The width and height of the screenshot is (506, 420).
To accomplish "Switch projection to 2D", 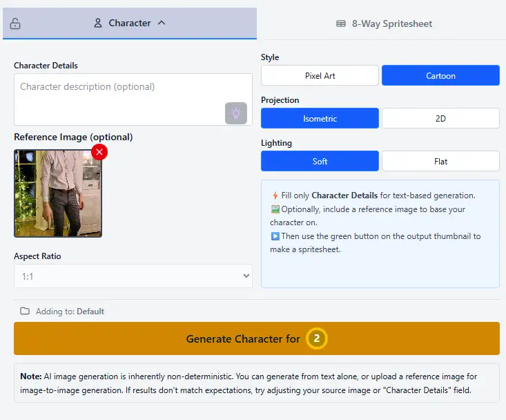I will (x=440, y=118).
